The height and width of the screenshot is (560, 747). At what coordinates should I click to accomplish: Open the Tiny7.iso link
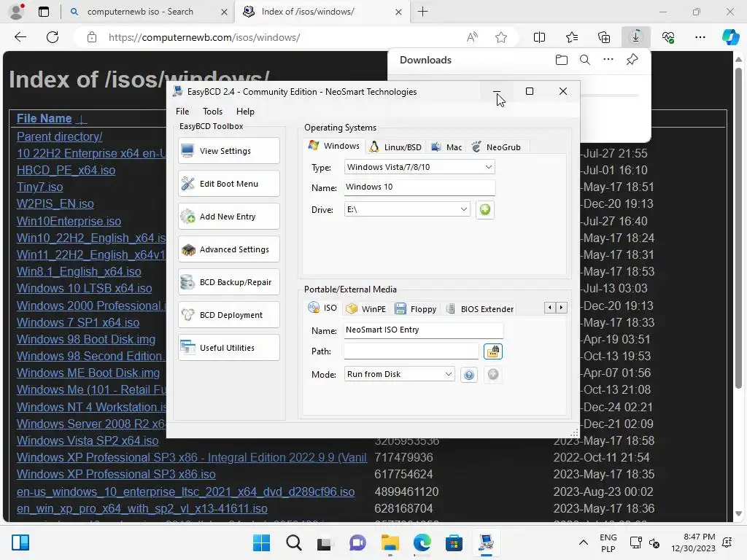coord(39,187)
